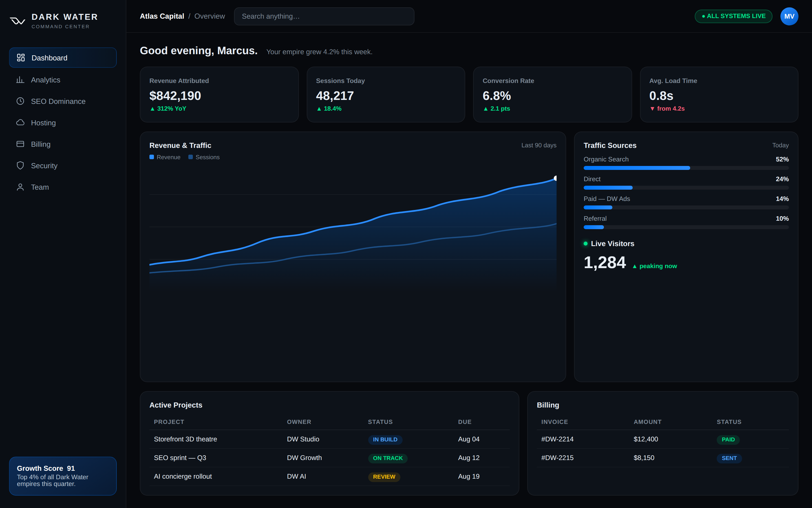Open SEO Dominance in sidebar

pos(63,101)
